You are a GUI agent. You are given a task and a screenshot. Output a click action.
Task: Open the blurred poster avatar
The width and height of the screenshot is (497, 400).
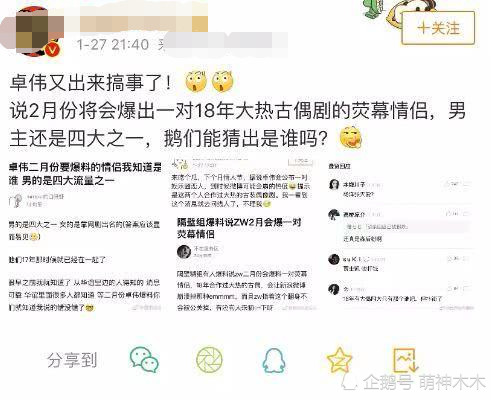pyautogui.click(x=32, y=31)
